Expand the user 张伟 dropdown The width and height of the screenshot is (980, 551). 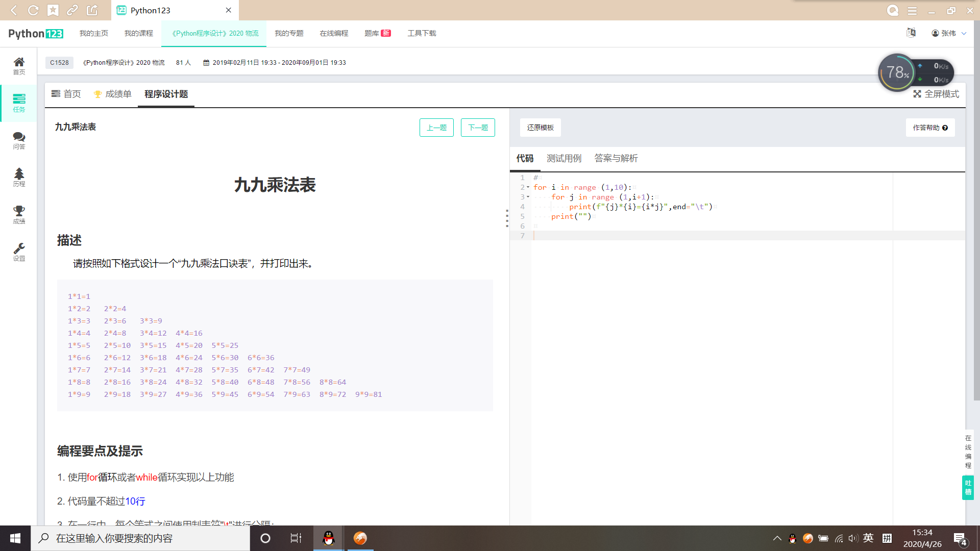[x=949, y=33]
